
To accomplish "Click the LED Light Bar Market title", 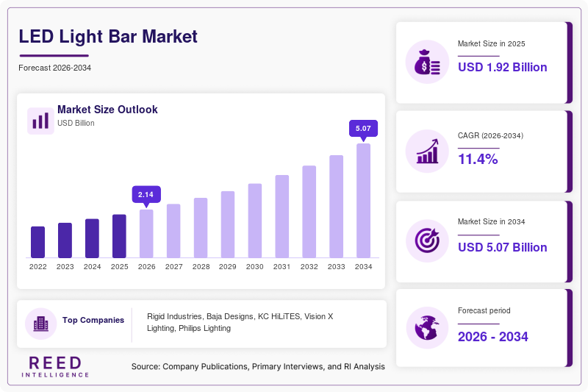I will (x=108, y=37).
